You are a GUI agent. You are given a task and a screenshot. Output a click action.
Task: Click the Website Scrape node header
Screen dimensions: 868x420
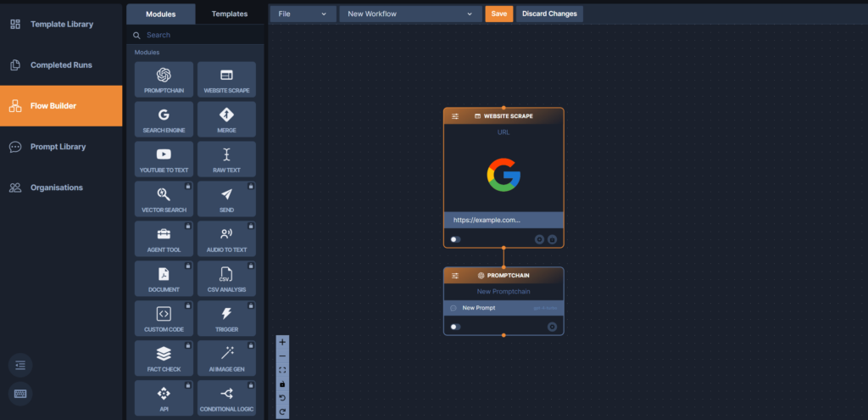coord(504,116)
